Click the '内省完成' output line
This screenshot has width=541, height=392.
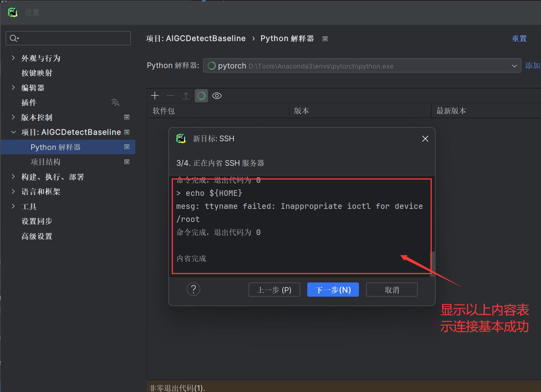pyautogui.click(x=191, y=258)
